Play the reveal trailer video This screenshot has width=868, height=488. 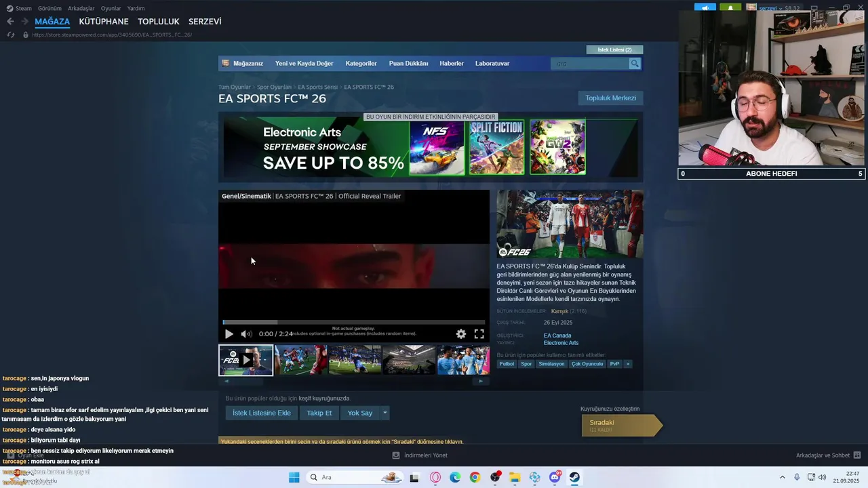(229, 334)
